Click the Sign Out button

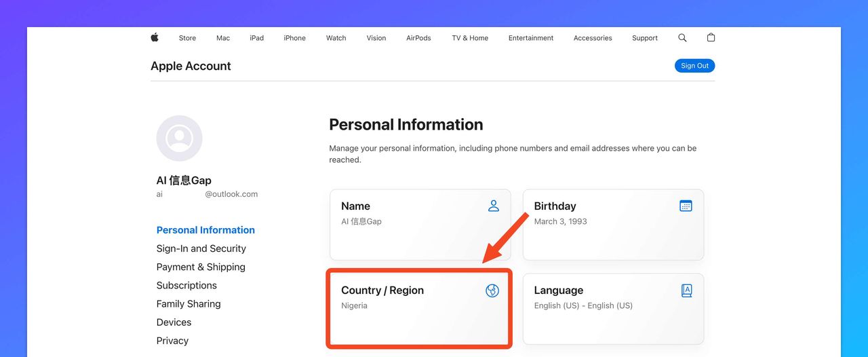point(694,66)
